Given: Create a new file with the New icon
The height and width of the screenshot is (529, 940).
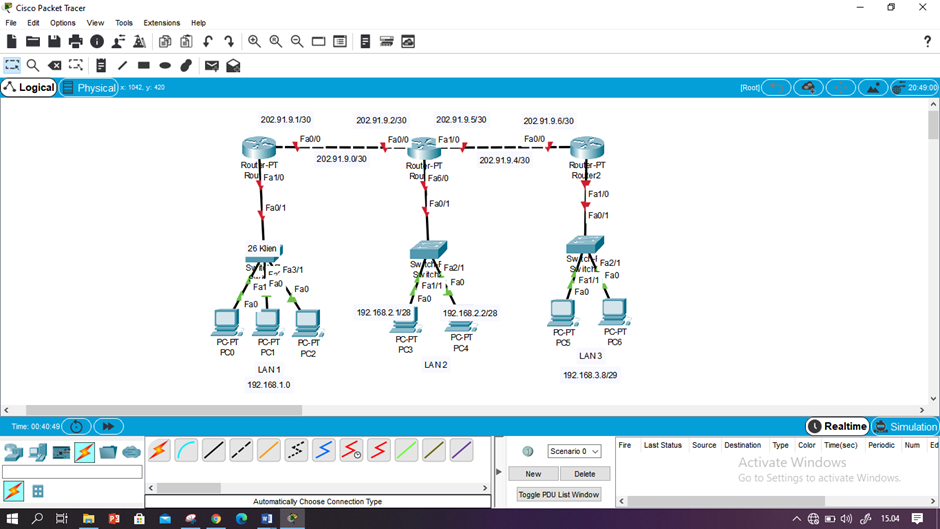Looking at the screenshot, I should (11, 41).
